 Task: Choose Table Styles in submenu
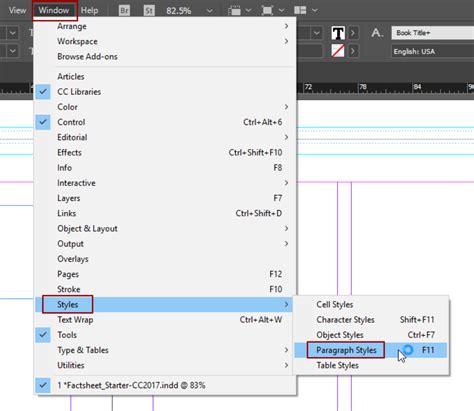point(371,365)
